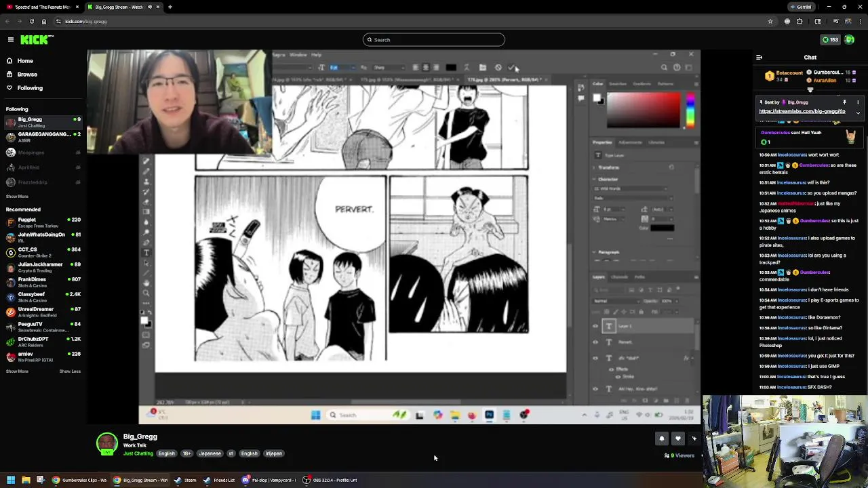Toggle notifications bell for Big_Gregg
The height and width of the screenshot is (488, 868).
[x=662, y=439]
